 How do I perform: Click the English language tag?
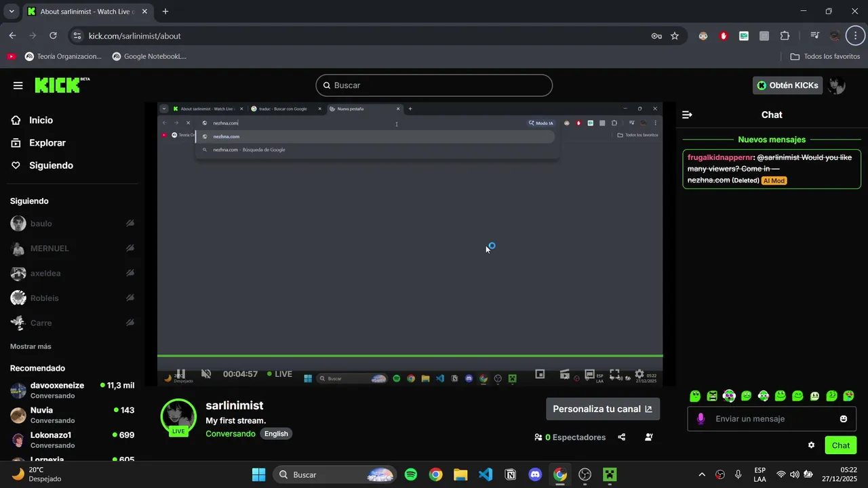[276, 434]
